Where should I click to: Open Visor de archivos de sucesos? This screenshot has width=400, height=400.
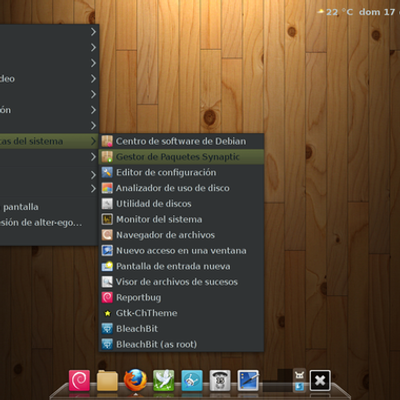(x=181, y=282)
